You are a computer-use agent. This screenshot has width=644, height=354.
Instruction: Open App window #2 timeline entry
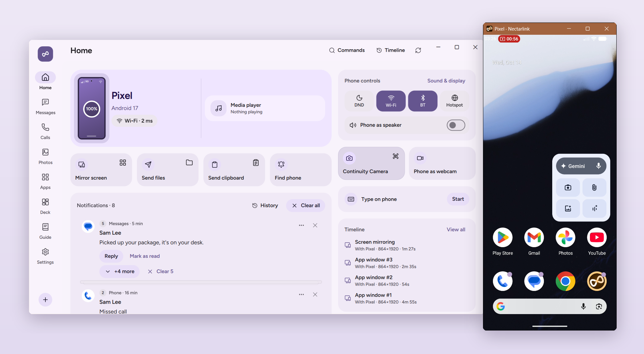(x=407, y=280)
